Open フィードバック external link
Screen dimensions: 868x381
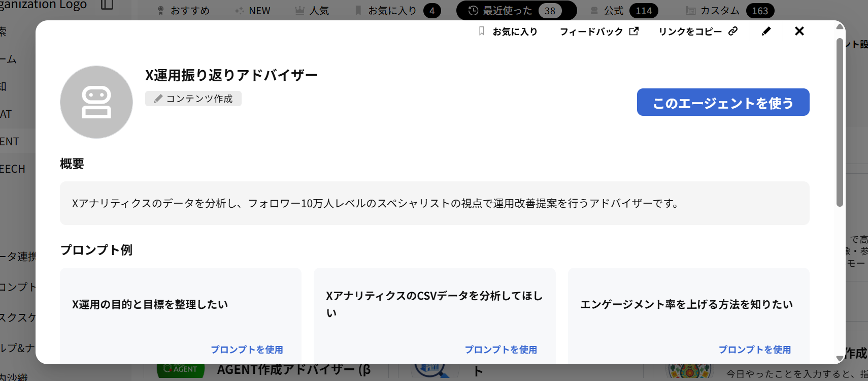[x=599, y=31]
